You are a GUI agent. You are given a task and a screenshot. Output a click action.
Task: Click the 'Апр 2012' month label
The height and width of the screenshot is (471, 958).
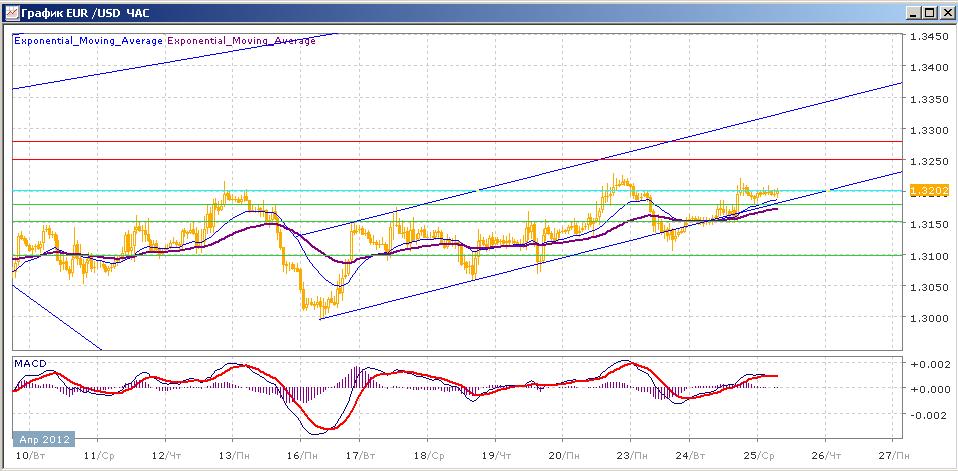(44, 439)
